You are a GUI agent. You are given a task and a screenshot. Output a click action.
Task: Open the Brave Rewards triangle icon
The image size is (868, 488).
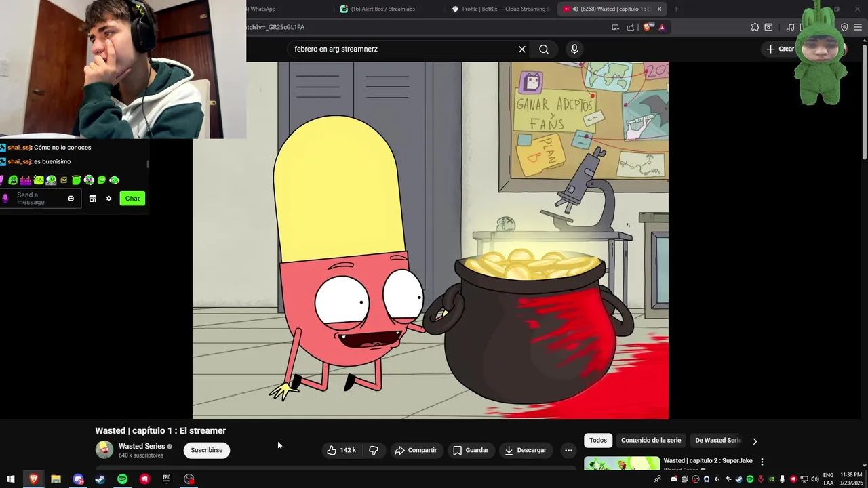662,27
